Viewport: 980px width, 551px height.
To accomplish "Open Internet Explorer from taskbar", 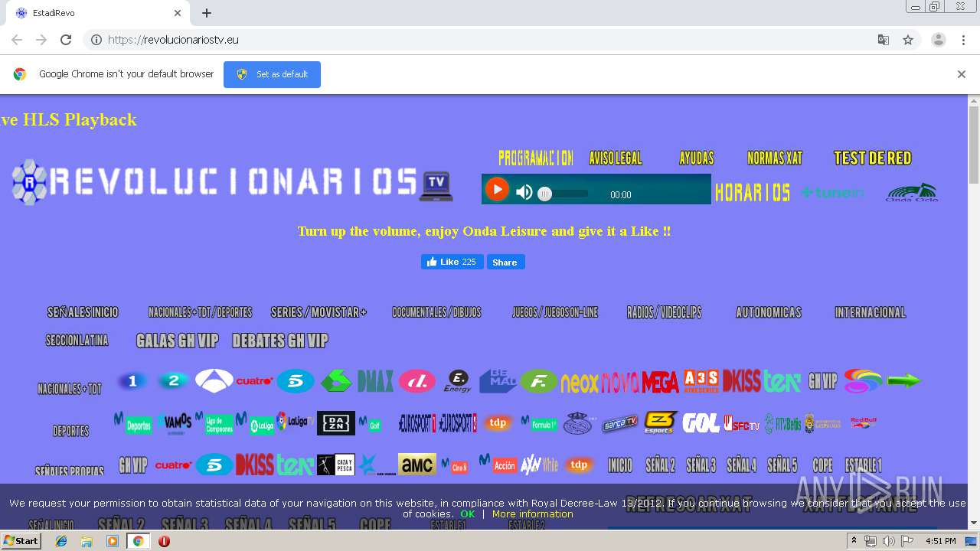I will click(x=61, y=541).
